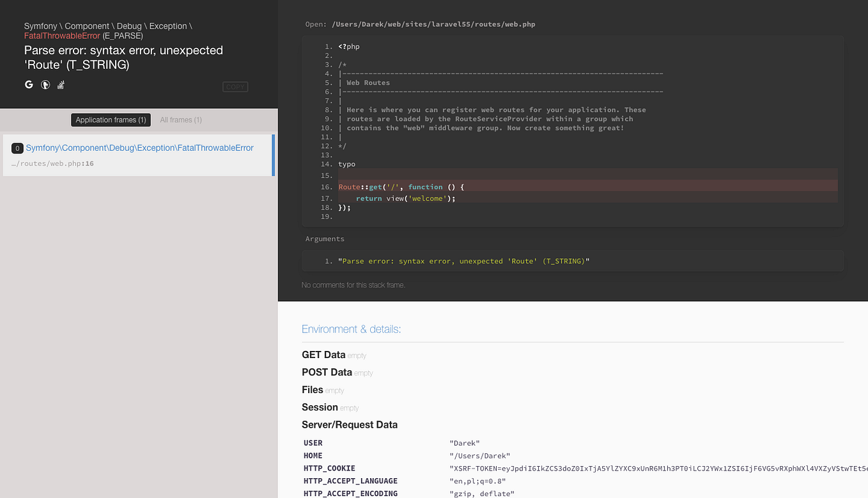This screenshot has width=868, height=498.
Task: Click the Parse error argument string
Action: point(464,261)
